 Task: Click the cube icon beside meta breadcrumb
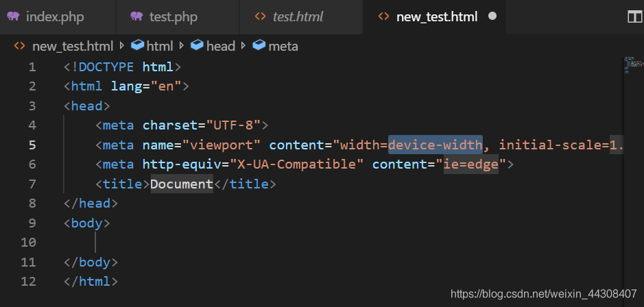tap(259, 46)
